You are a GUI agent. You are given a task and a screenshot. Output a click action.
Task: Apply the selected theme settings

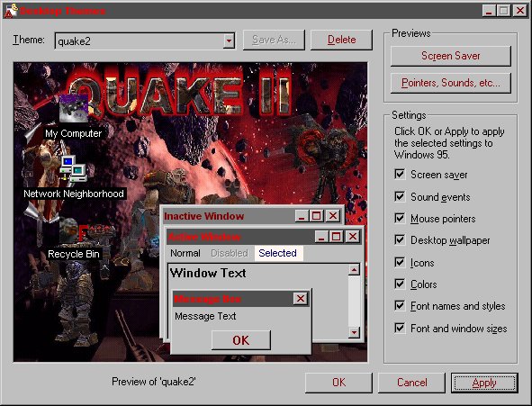click(484, 383)
